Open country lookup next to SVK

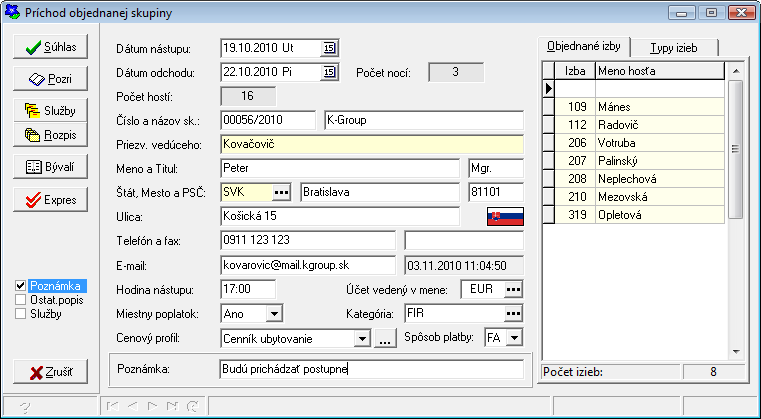pos(282,191)
